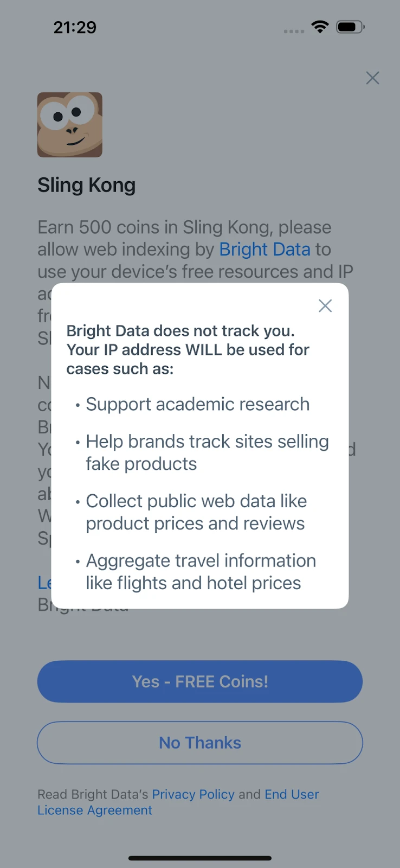Image resolution: width=400 pixels, height=868 pixels.
Task: Tap the home indicator bar
Action: point(200,858)
